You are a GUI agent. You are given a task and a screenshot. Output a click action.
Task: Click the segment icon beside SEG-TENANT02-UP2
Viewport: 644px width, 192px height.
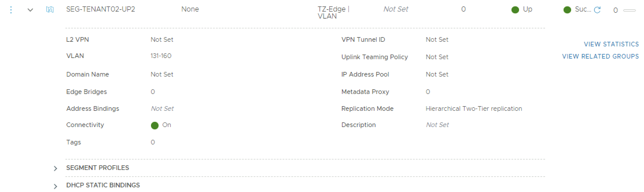50,10
